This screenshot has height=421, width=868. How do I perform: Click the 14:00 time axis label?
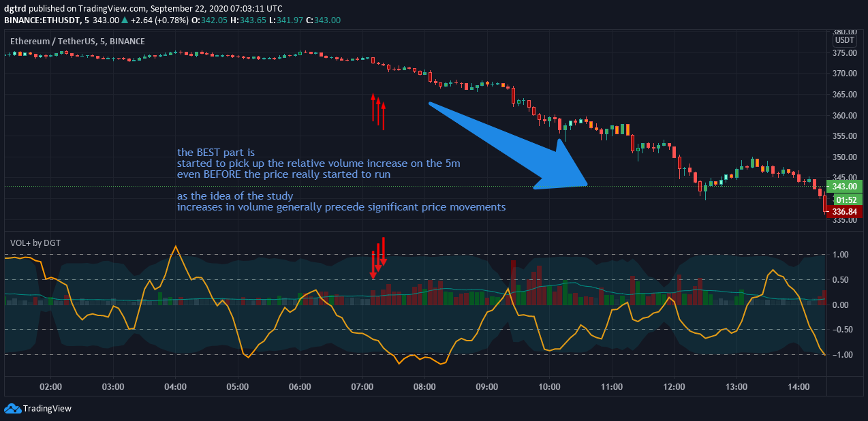(x=799, y=387)
